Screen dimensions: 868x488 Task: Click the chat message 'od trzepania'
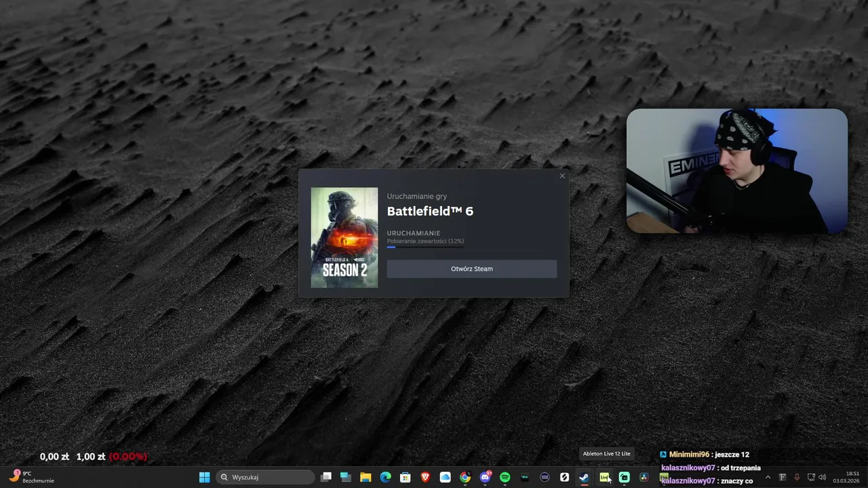click(x=741, y=468)
